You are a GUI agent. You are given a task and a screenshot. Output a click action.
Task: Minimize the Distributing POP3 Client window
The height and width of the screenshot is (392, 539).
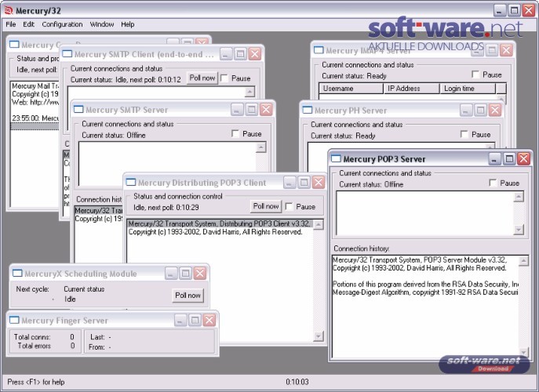coord(290,183)
